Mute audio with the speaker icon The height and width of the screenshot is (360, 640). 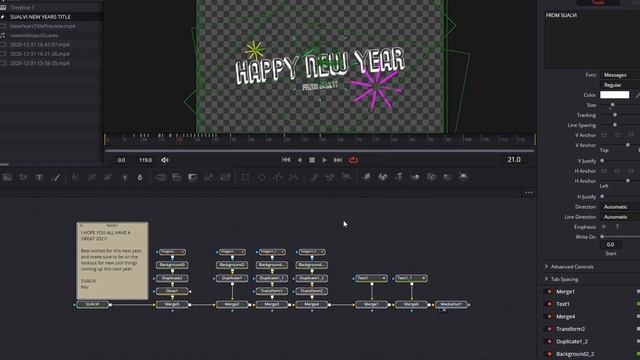tap(165, 160)
